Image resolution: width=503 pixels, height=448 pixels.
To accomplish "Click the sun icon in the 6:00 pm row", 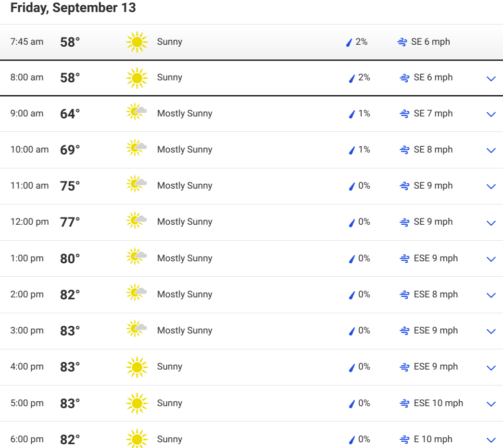I will point(137,438).
